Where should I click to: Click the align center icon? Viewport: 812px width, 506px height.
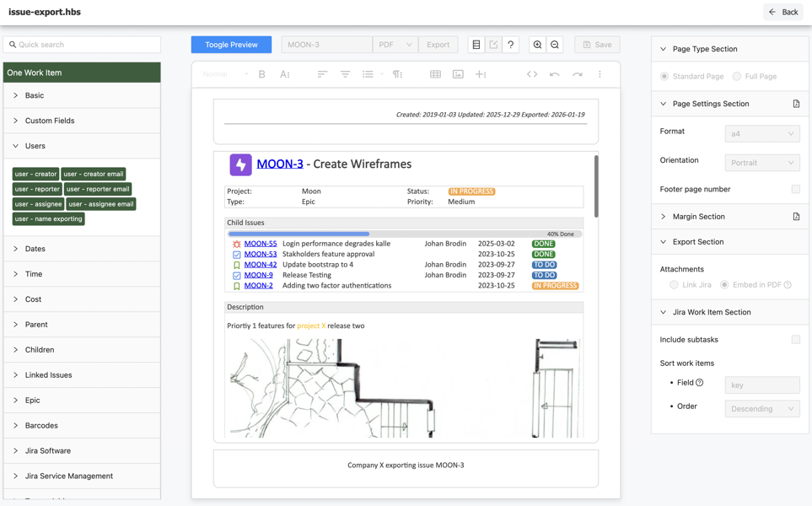click(345, 74)
